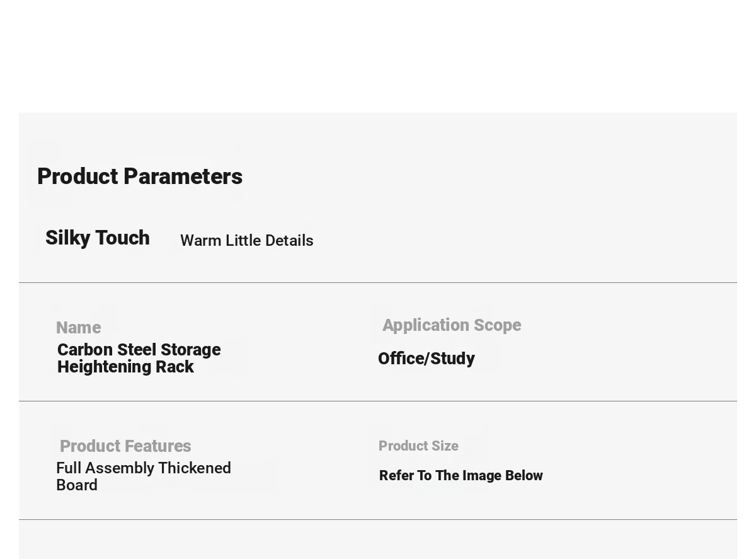The width and height of the screenshot is (756, 559).
Task: Click 'Parameters' in the main heading
Action: coord(183,176)
